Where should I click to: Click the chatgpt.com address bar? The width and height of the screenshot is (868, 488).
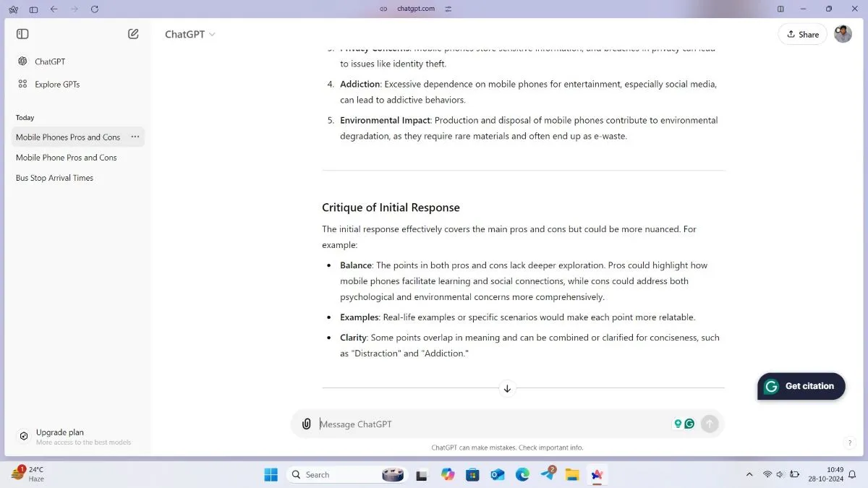[x=417, y=9]
